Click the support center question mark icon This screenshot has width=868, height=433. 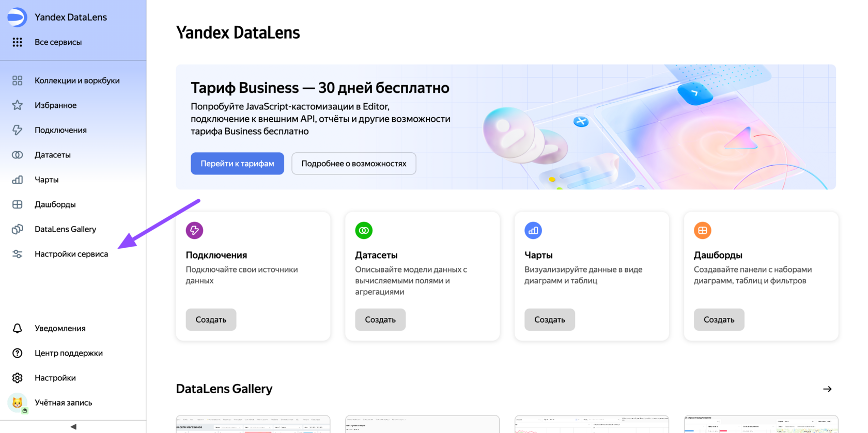17,353
